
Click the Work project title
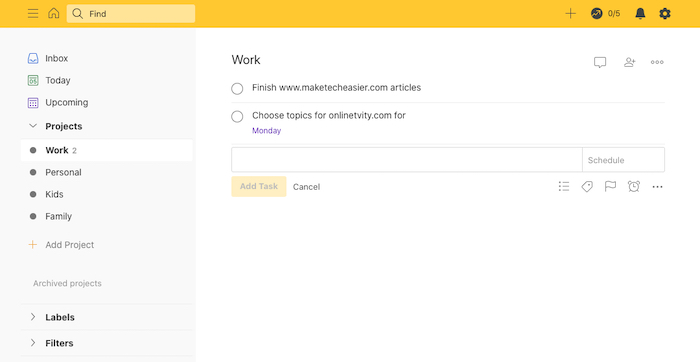pos(246,60)
